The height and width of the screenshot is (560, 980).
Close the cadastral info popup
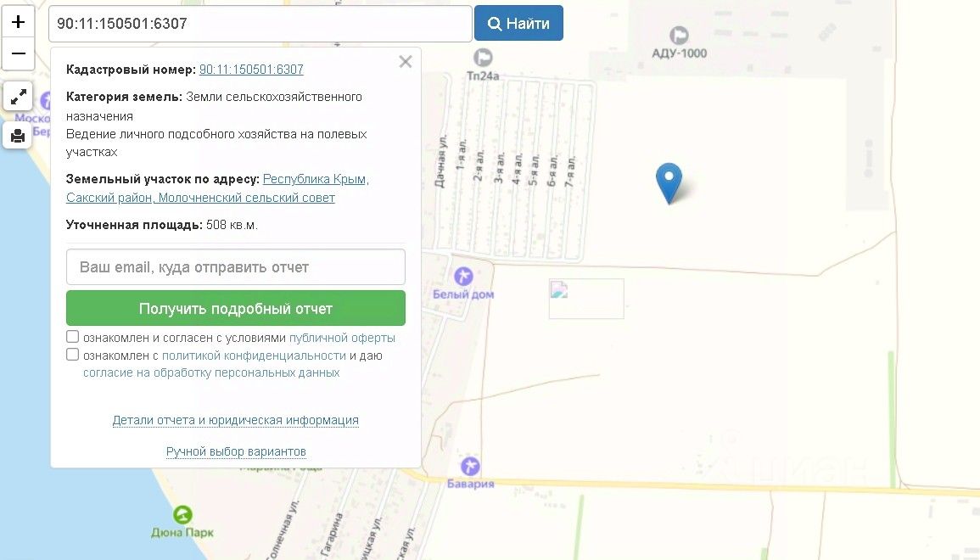(406, 61)
